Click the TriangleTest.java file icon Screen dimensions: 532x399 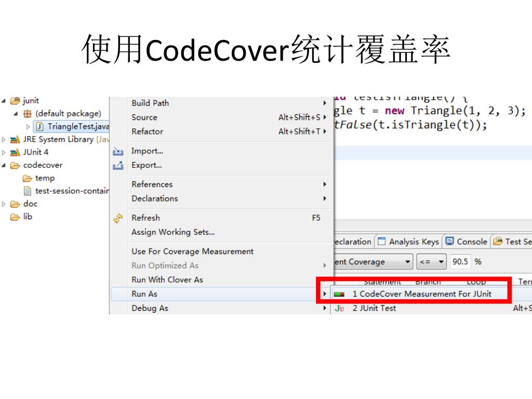[x=39, y=127]
